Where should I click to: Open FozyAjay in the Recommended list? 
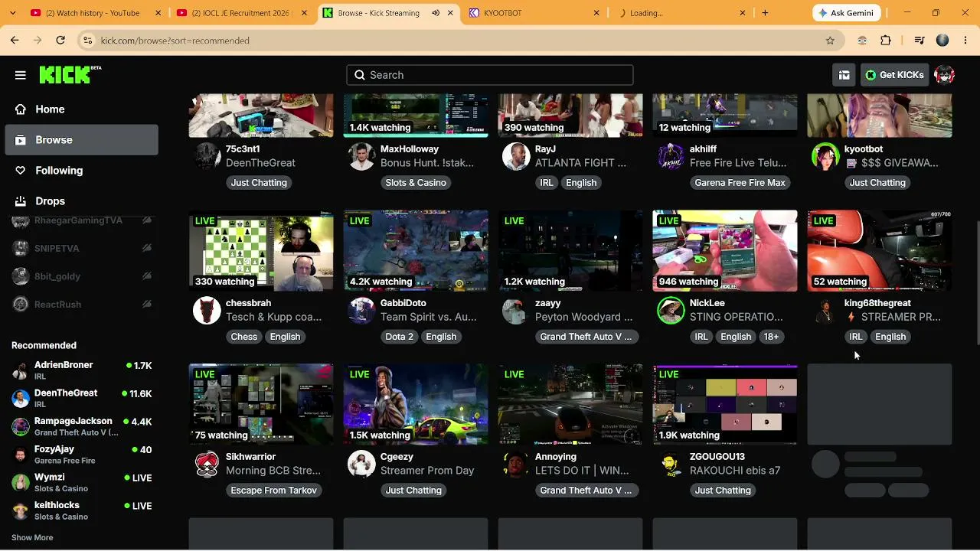click(x=81, y=455)
